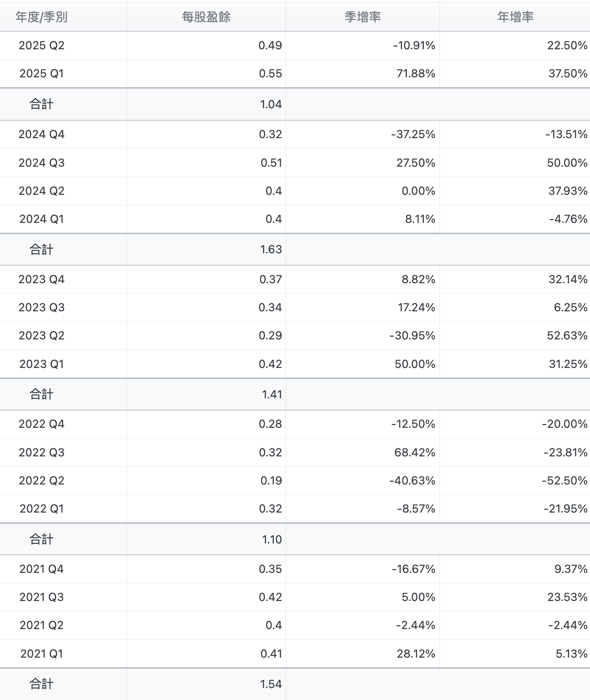This screenshot has height=700, width=590.
Task: Select the 年增率 column header
Action: click(x=515, y=17)
